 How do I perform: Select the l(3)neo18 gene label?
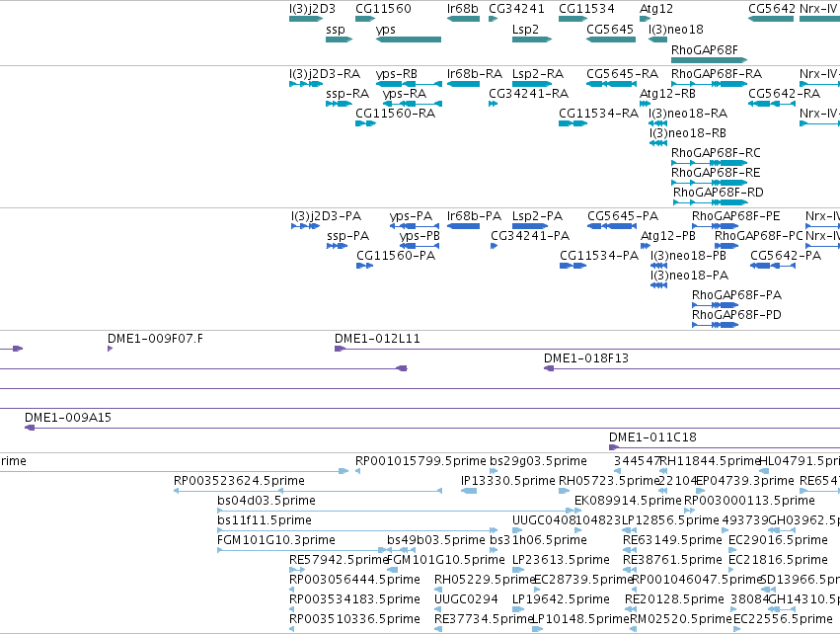tap(675, 29)
